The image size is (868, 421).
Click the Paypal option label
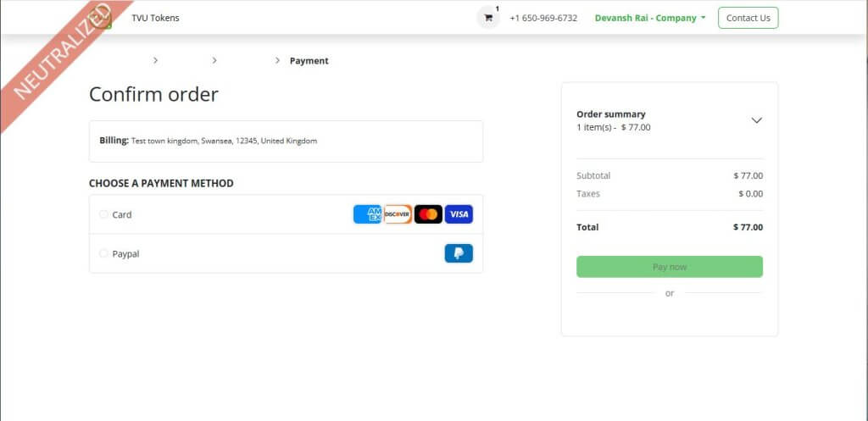click(125, 253)
